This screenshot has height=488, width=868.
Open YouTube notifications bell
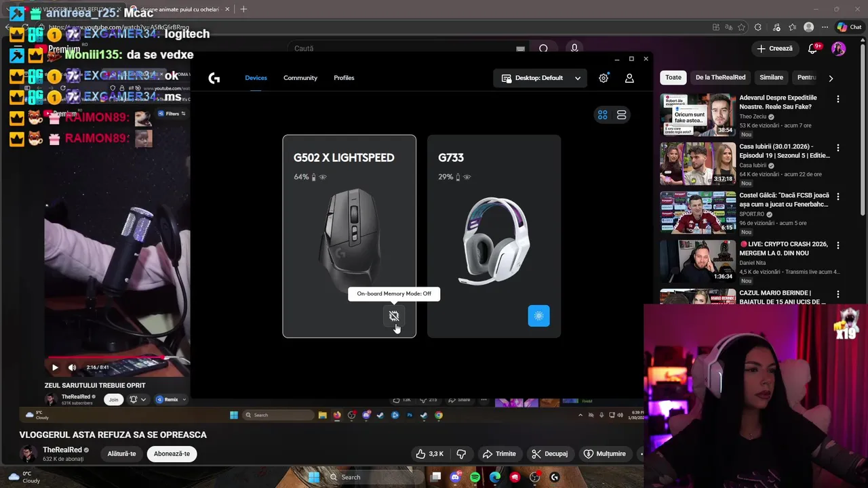pyautogui.click(x=813, y=49)
